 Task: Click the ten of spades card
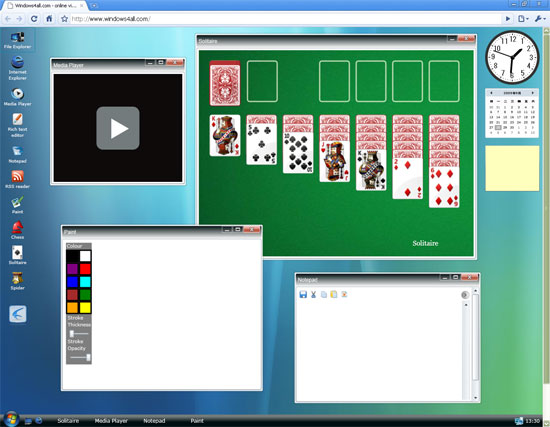[298, 153]
